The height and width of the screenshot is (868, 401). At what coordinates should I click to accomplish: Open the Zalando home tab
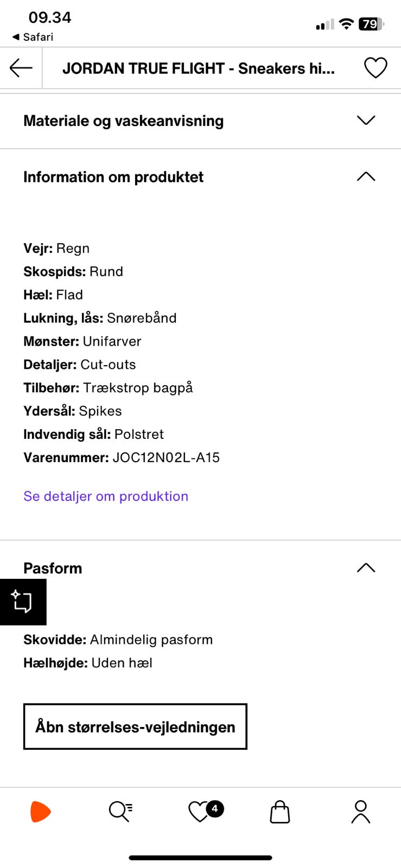[41, 812]
